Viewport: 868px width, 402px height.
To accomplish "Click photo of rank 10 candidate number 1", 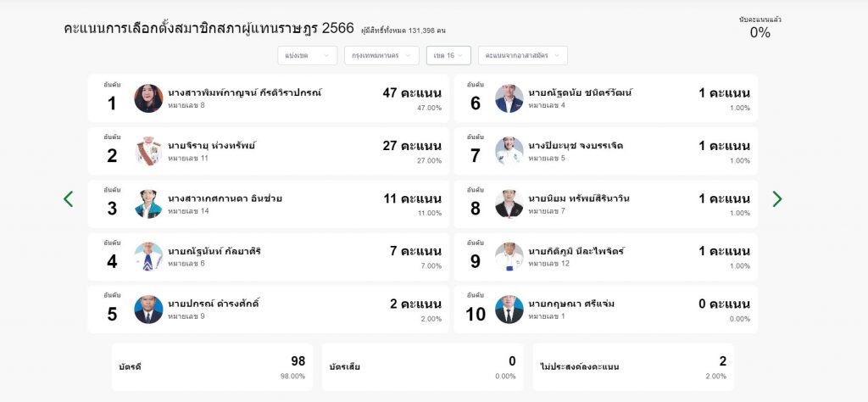I will (x=509, y=310).
